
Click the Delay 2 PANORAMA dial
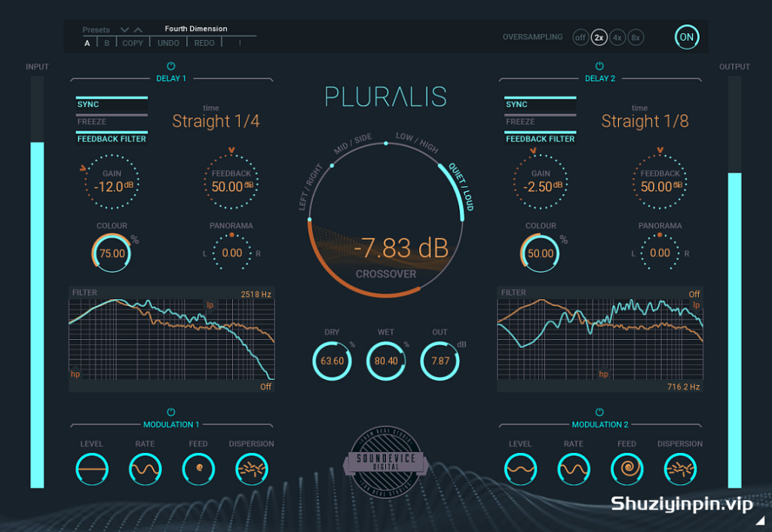[660, 252]
